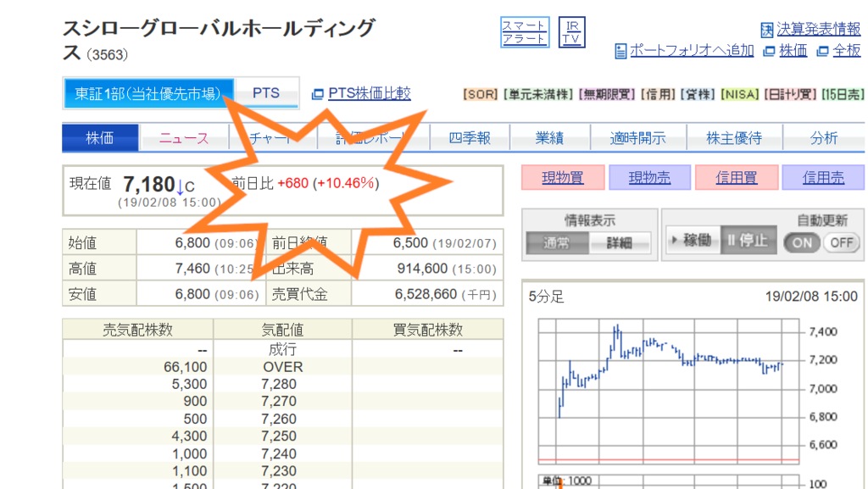Image resolution: width=868 pixels, height=489 pixels.
Task: Click high price 7,460
Action: click(192, 269)
